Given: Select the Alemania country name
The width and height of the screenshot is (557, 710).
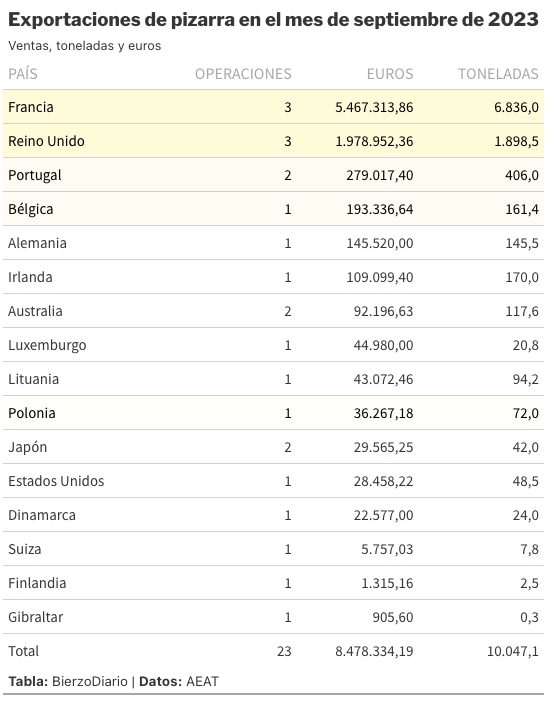Looking at the screenshot, I should pyautogui.click(x=37, y=243).
